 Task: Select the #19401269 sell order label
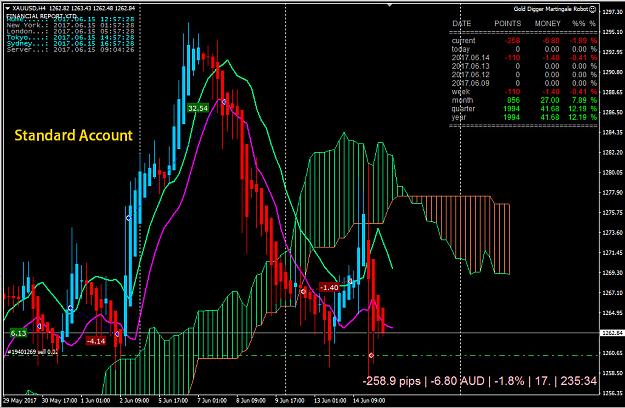(33, 352)
